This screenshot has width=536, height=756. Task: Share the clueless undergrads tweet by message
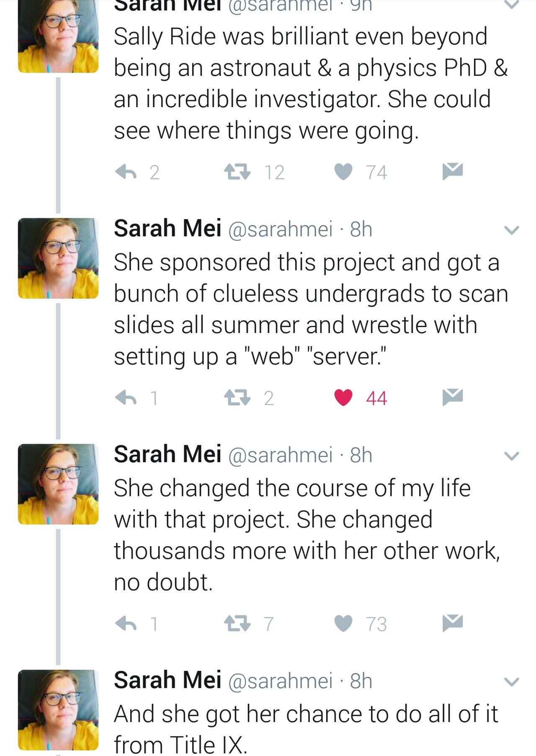[452, 397]
